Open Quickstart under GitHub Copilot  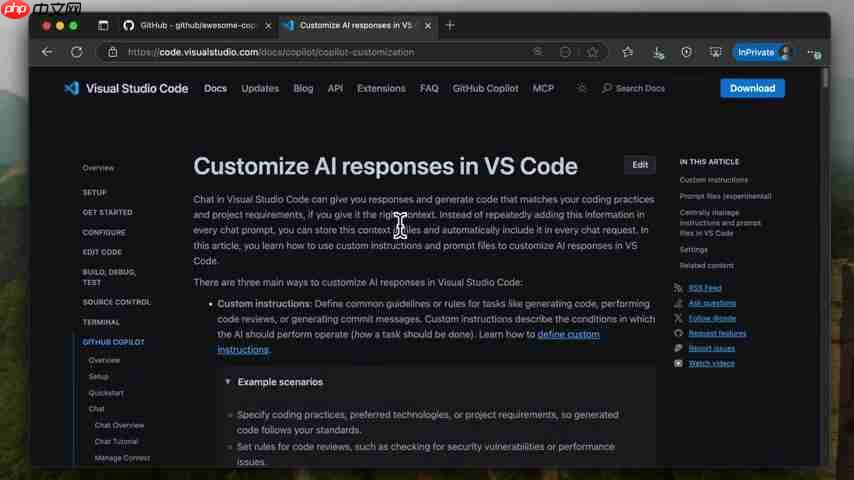(x=106, y=393)
